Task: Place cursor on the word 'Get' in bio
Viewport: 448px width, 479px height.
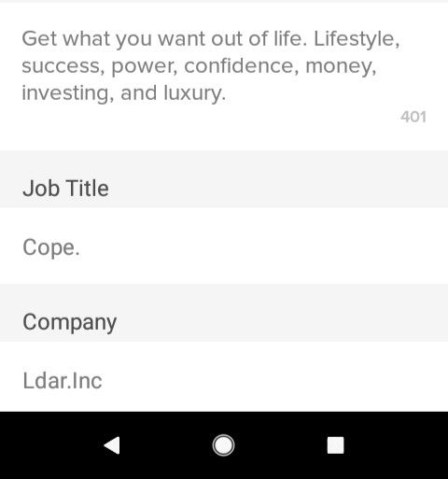Action: tap(39, 39)
